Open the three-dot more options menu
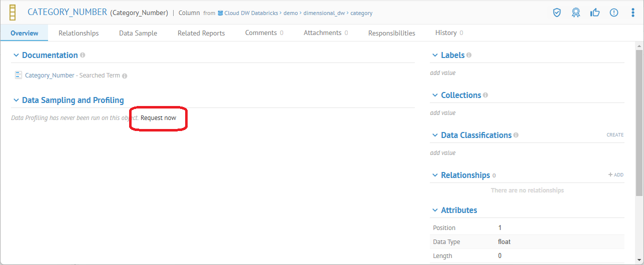 [x=633, y=12]
